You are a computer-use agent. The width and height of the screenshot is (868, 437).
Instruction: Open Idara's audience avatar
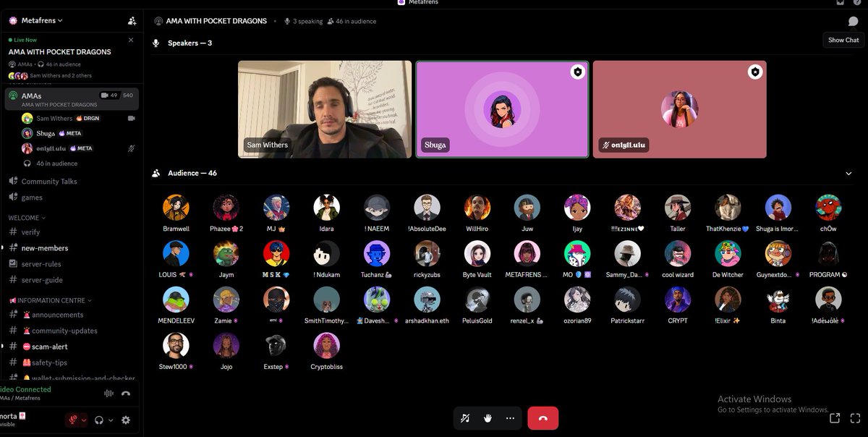click(327, 208)
